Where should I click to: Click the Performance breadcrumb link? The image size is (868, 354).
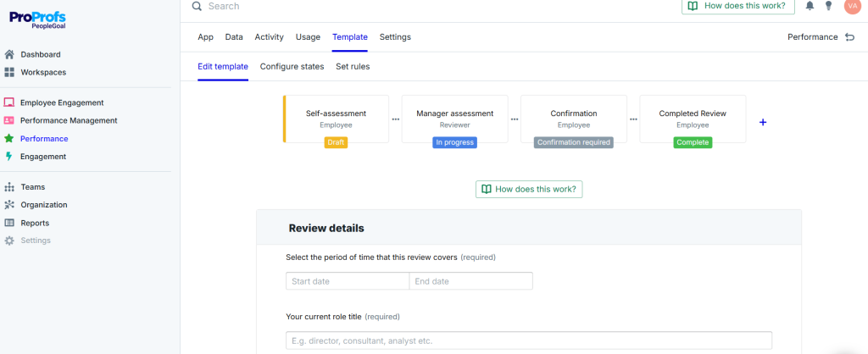tap(813, 37)
